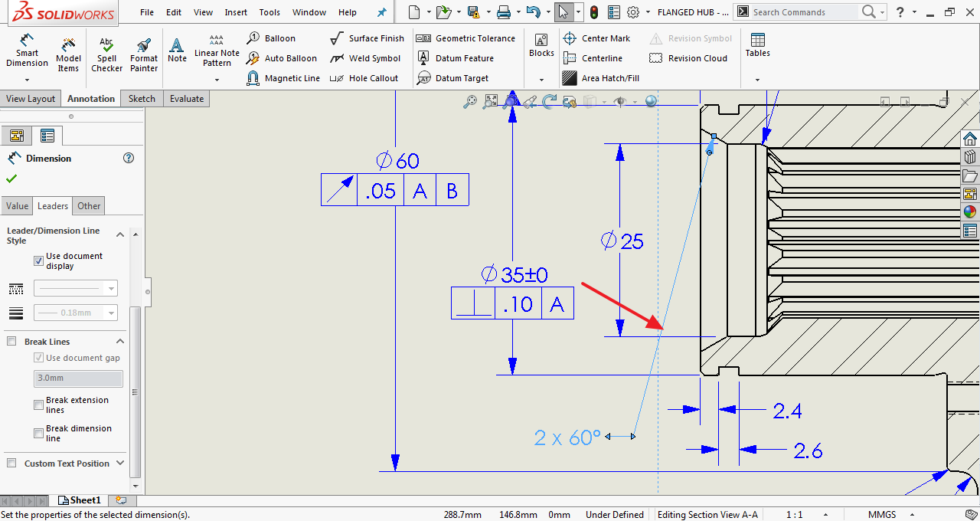980x521 pixels.
Task: Toggle Use document display checkbox
Action: [39, 260]
